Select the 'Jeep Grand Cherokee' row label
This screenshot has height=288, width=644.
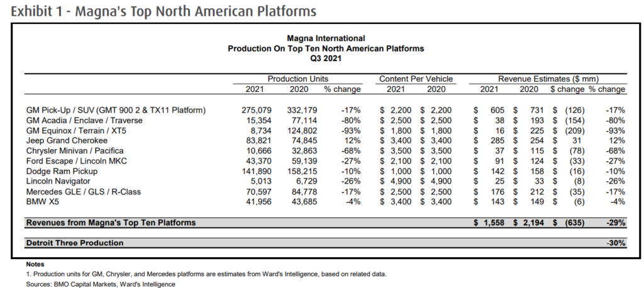click(67, 141)
